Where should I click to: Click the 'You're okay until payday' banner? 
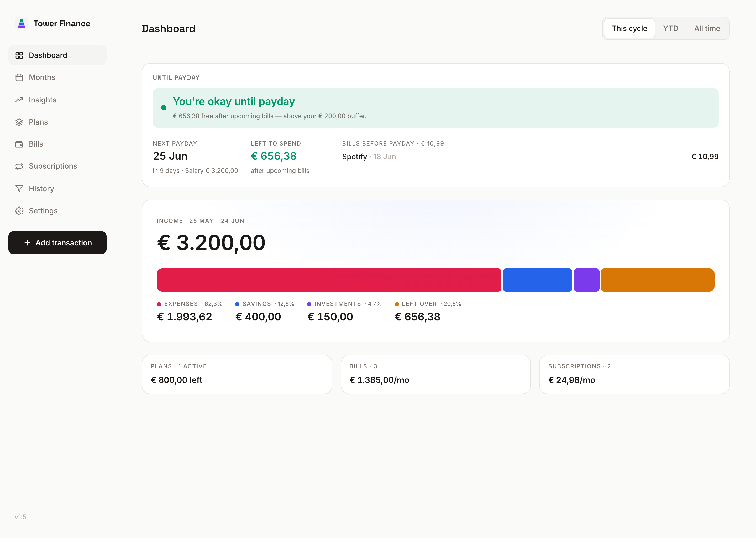(x=435, y=108)
